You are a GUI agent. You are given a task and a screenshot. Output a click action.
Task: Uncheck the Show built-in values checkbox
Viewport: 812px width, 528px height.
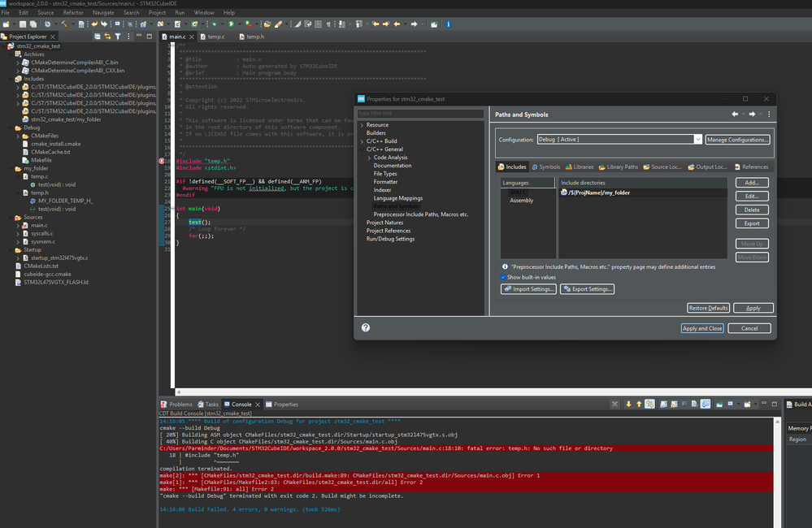coord(504,277)
